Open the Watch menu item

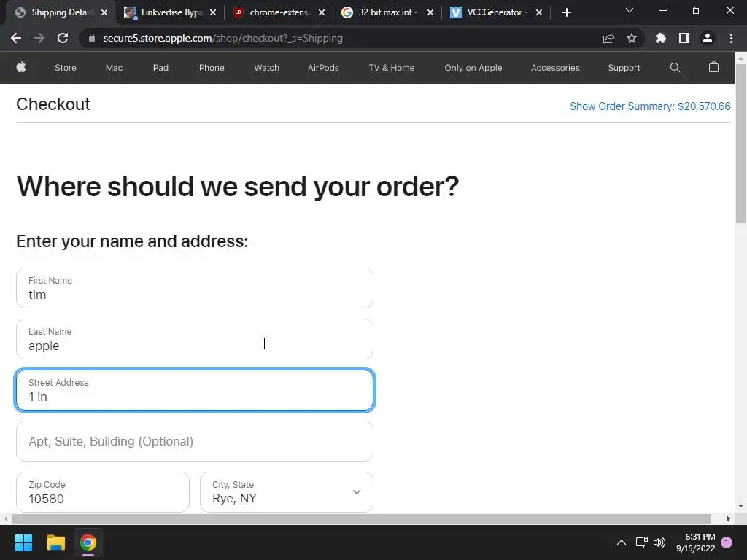266,68
